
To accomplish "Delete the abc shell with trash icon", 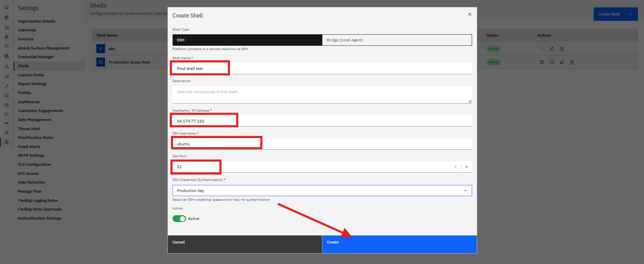I will (x=562, y=49).
